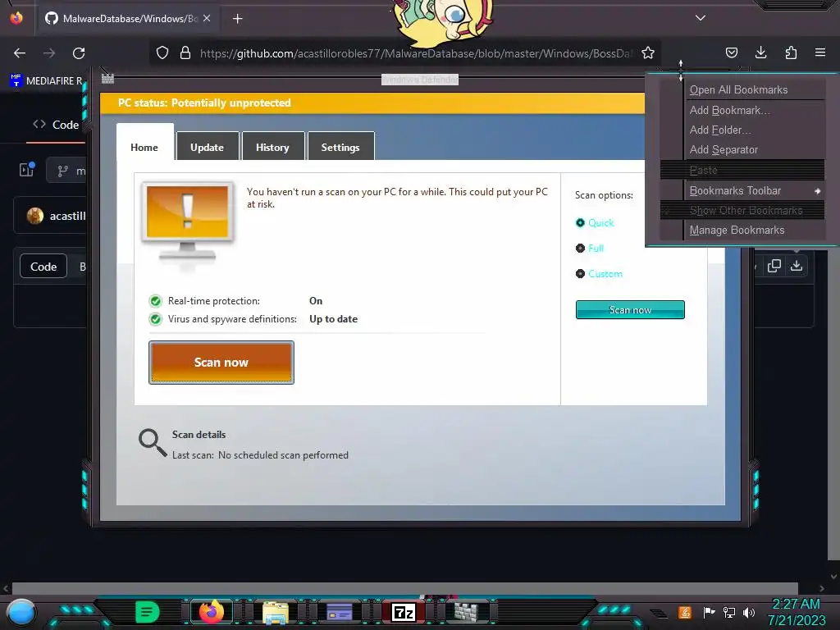Open the network tray icon

[x=729, y=612]
